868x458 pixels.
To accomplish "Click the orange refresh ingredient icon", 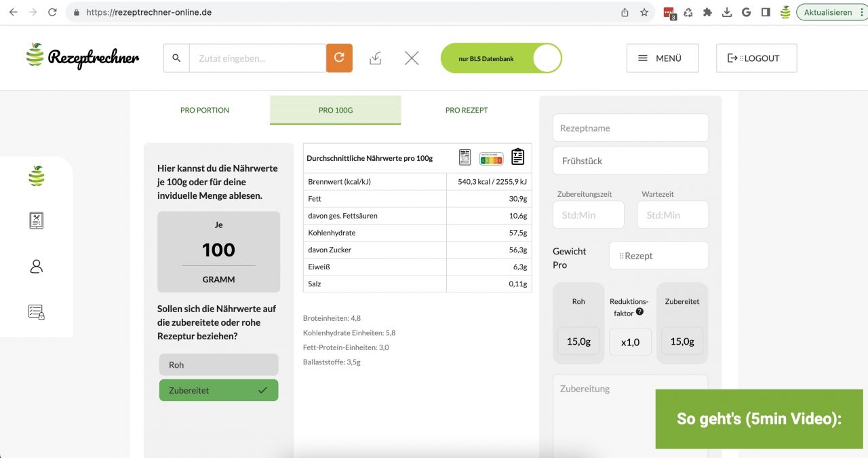I will click(x=339, y=58).
